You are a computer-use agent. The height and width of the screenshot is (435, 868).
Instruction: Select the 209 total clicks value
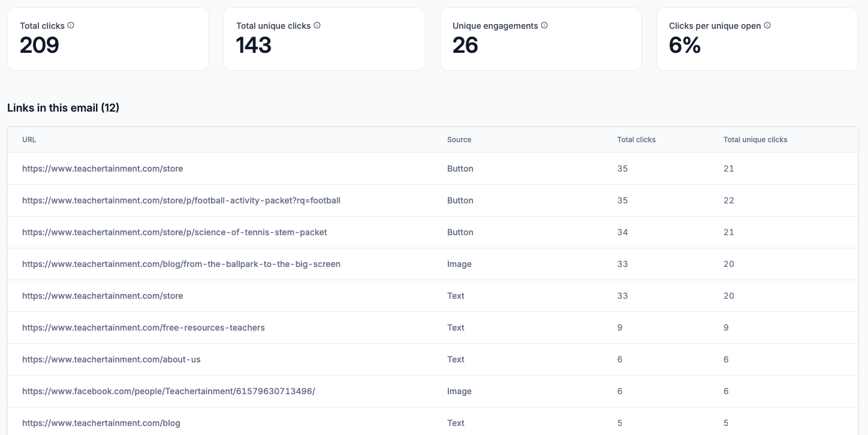pos(40,46)
